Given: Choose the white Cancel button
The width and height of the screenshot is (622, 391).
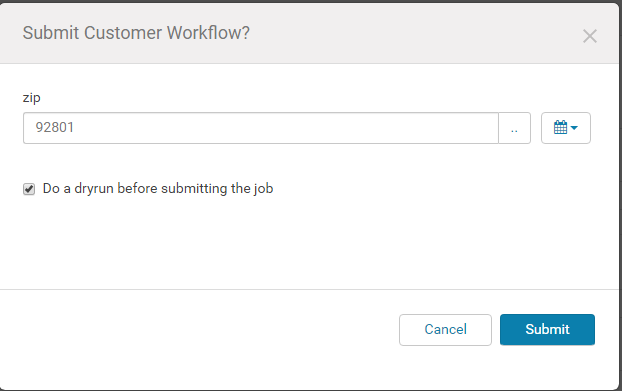Looking at the screenshot, I should (445, 330).
